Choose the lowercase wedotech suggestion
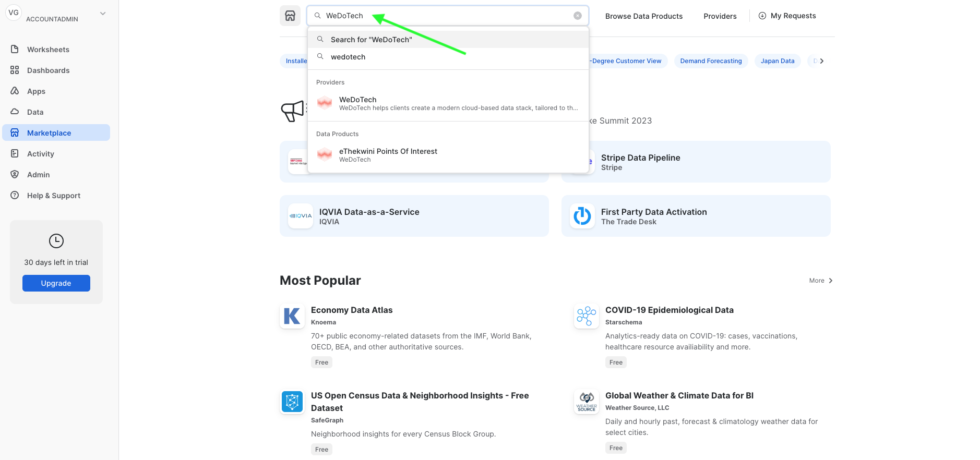980x460 pixels. click(x=448, y=57)
